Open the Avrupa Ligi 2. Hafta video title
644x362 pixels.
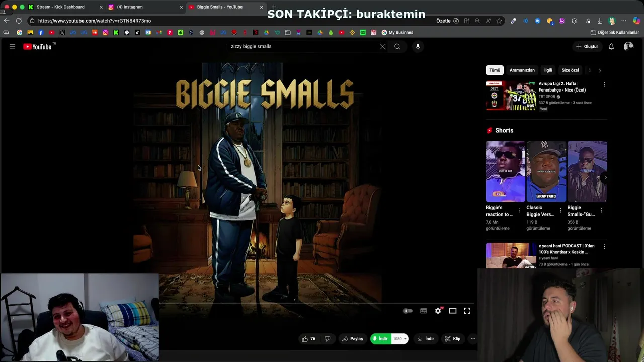[562, 87]
